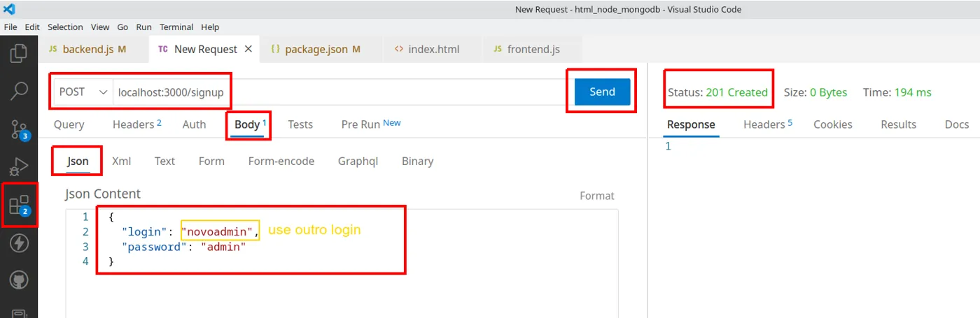Open the Query request tab
Viewport: 980px width, 318px height.
pyautogui.click(x=69, y=124)
